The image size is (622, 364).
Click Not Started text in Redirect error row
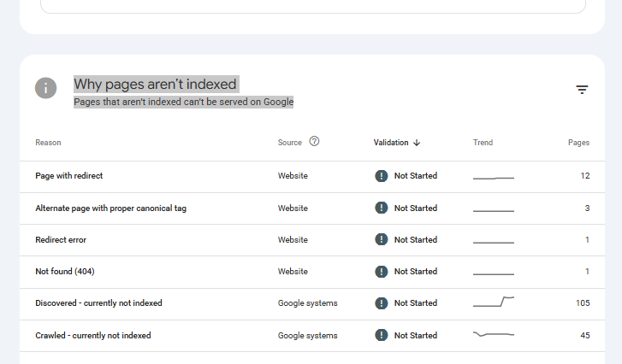[416, 239]
